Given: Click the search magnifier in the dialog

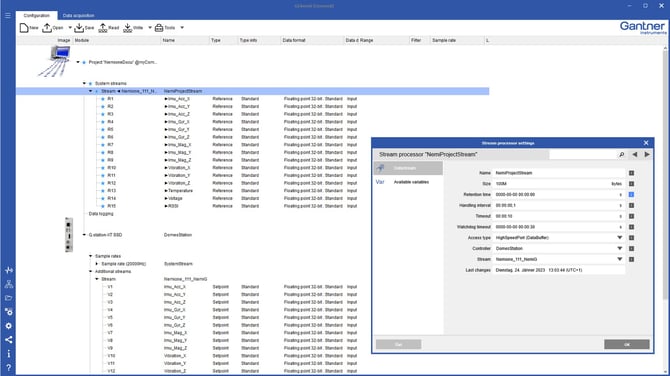Looking at the screenshot, I should [622, 155].
